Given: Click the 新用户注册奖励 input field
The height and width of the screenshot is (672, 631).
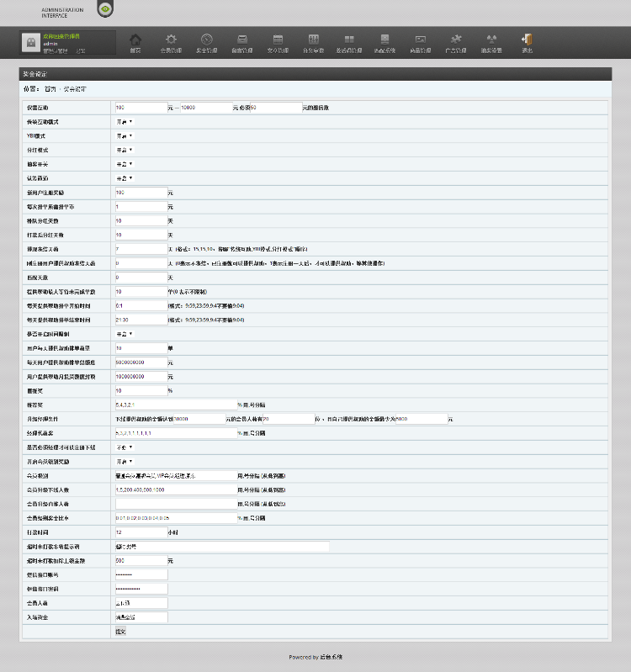Looking at the screenshot, I should tap(141, 193).
